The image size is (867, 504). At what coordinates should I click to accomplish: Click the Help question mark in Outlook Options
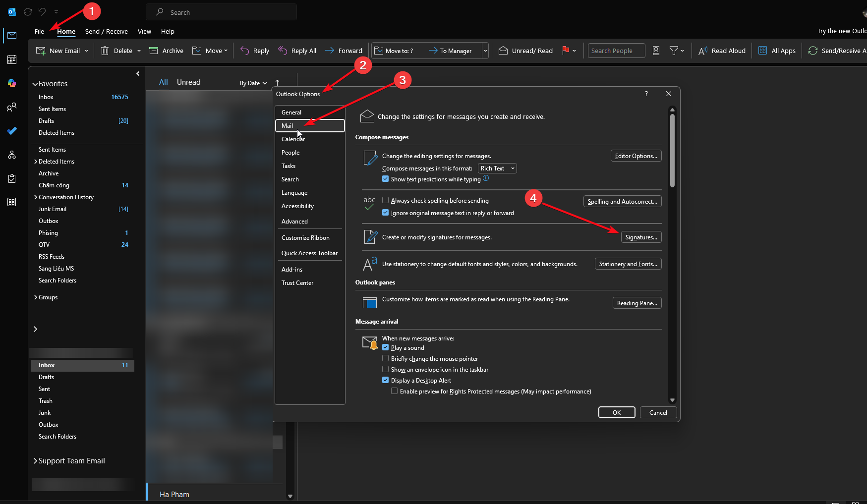pos(646,94)
